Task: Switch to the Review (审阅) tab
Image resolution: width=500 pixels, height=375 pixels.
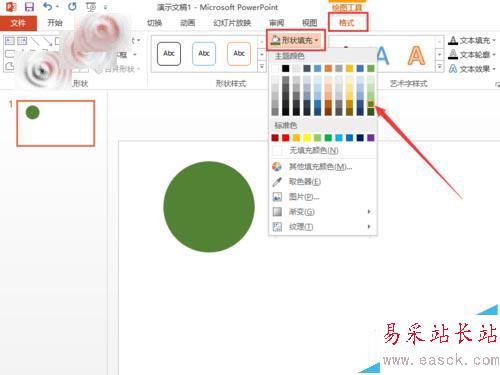Action: tap(276, 23)
